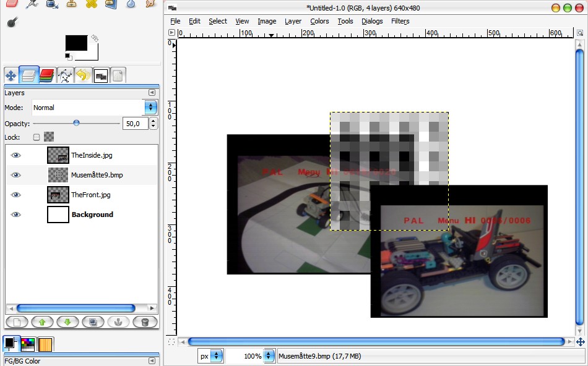Image resolution: width=588 pixels, height=366 pixels.
Task: Select the Dodge/Burn tool
Action: pos(12,22)
